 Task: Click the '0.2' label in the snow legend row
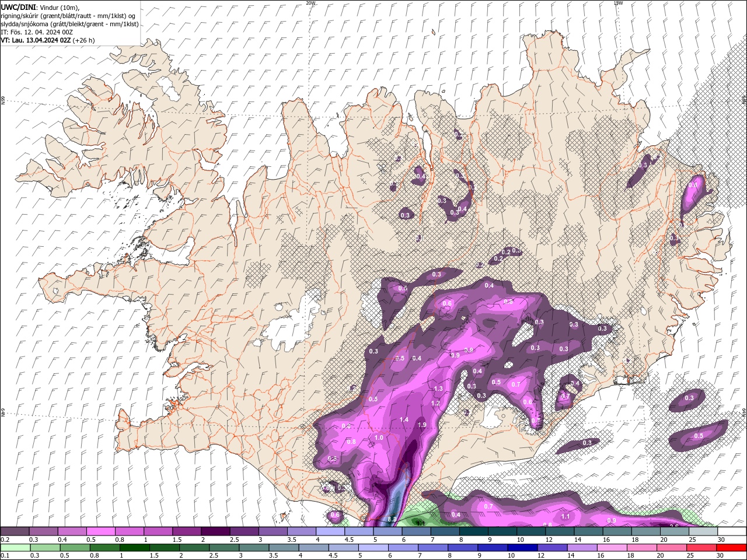(x=5, y=540)
